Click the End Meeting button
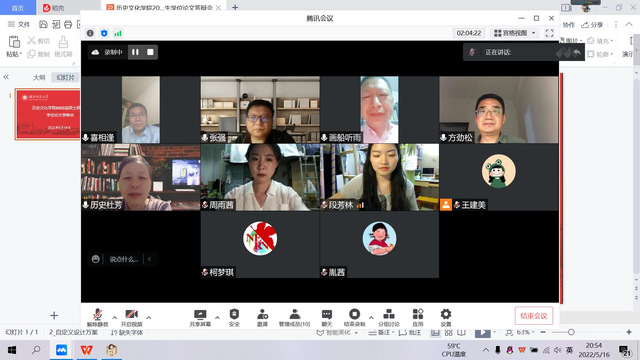The width and height of the screenshot is (640, 360). point(534,316)
